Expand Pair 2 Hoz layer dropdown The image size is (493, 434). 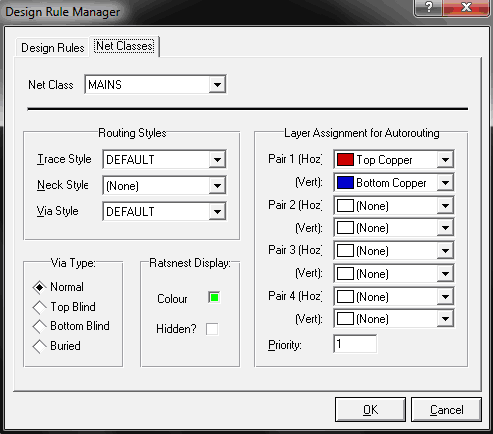coord(445,205)
